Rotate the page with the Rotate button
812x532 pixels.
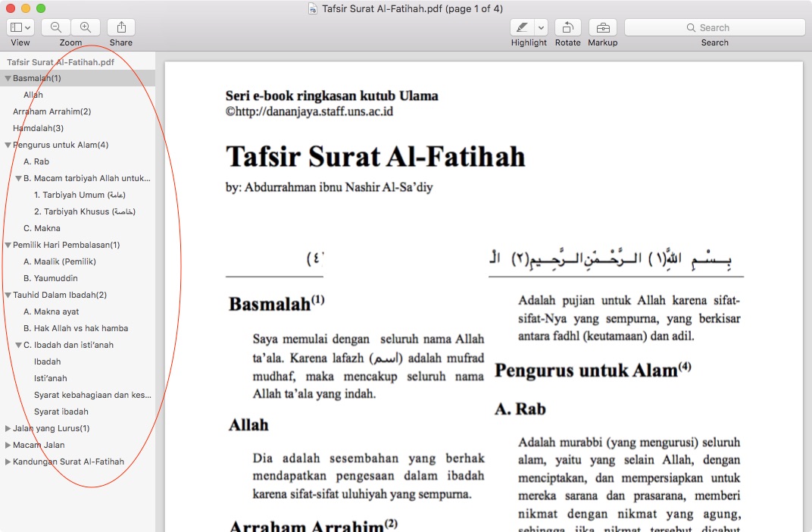(x=567, y=27)
